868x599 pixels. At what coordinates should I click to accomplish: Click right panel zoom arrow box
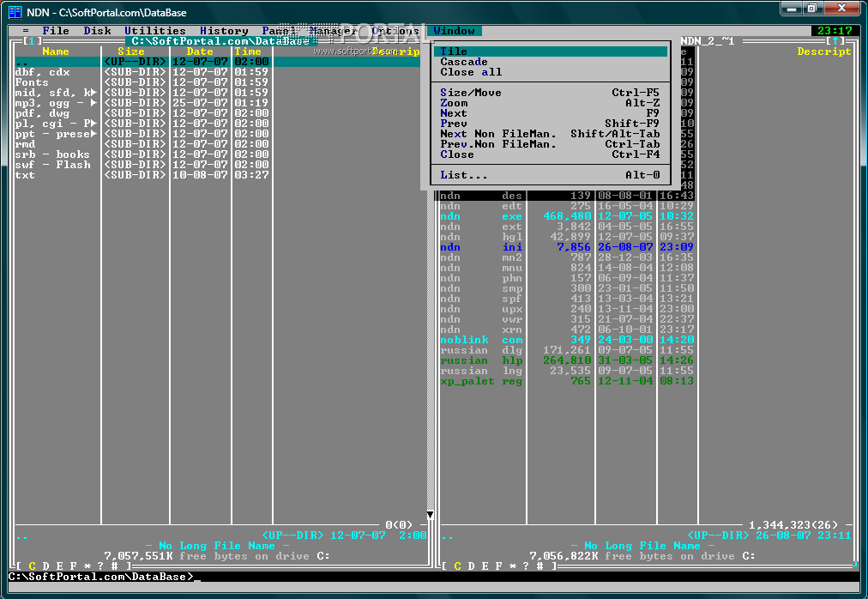835,41
